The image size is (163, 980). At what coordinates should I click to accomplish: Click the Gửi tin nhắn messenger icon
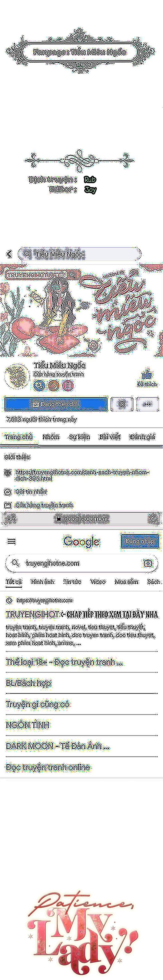pyautogui.click(x=8, y=492)
